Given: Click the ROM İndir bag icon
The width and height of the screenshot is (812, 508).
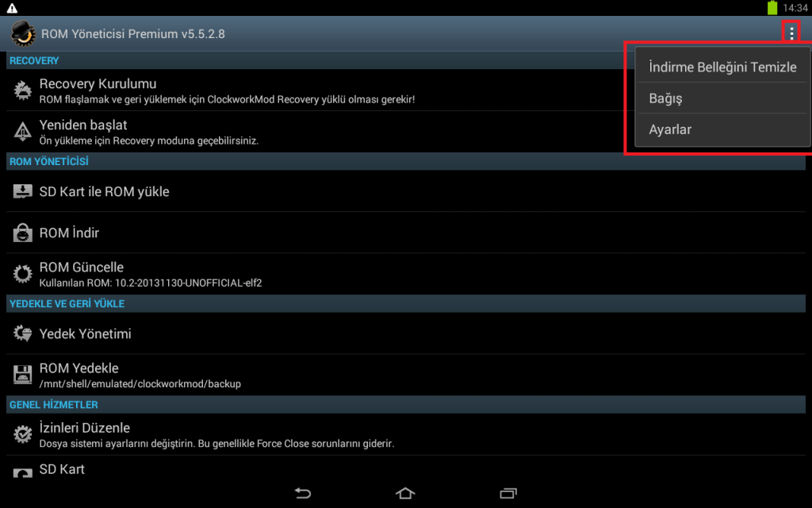Looking at the screenshot, I should point(22,233).
